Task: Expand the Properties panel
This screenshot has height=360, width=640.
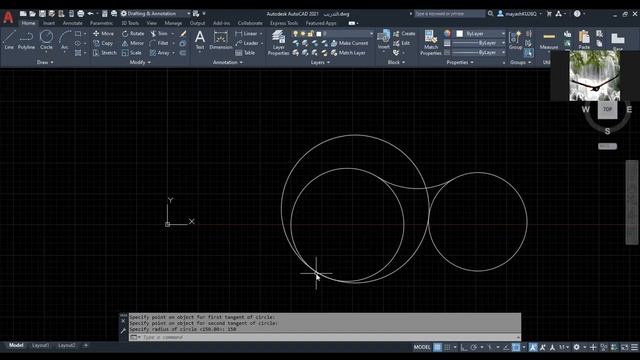Action: [x=460, y=62]
